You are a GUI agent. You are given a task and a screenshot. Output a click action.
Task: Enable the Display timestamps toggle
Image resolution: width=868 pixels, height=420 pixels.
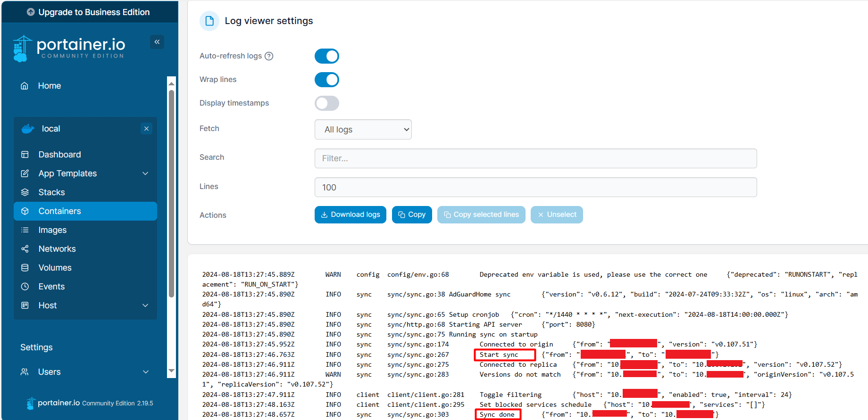(327, 103)
